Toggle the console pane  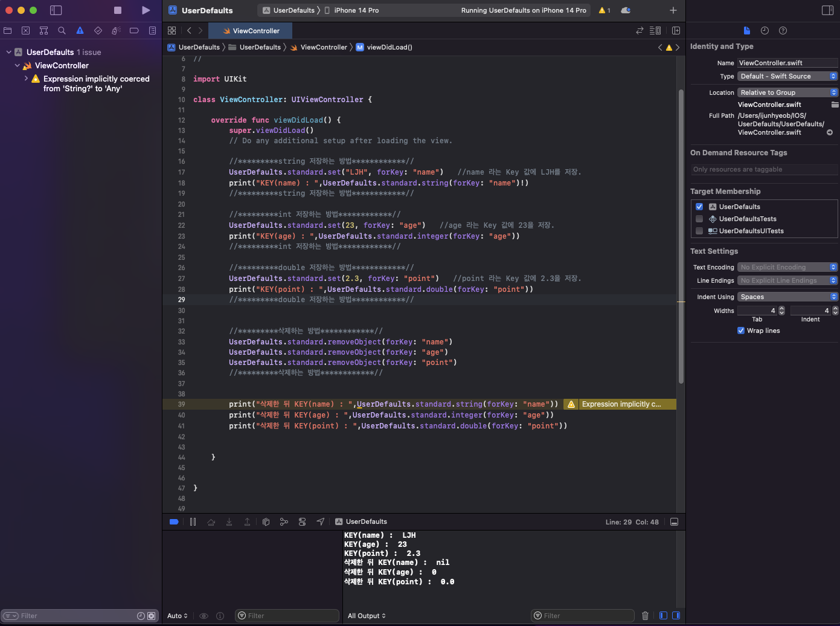pyautogui.click(x=676, y=616)
